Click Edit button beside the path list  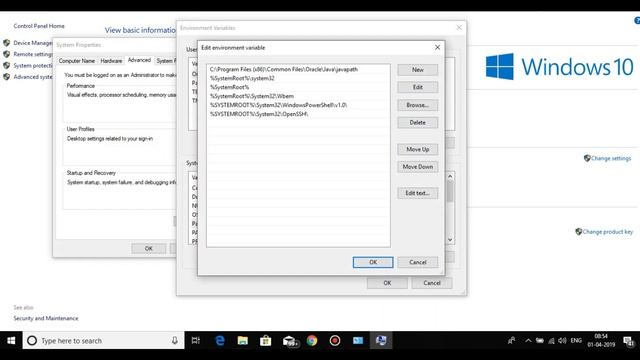(418, 87)
